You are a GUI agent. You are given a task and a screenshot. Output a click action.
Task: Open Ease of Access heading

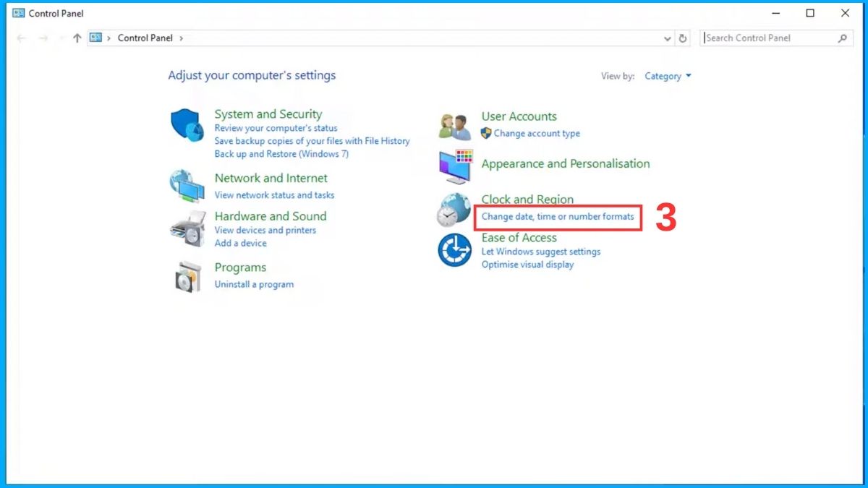pos(519,238)
